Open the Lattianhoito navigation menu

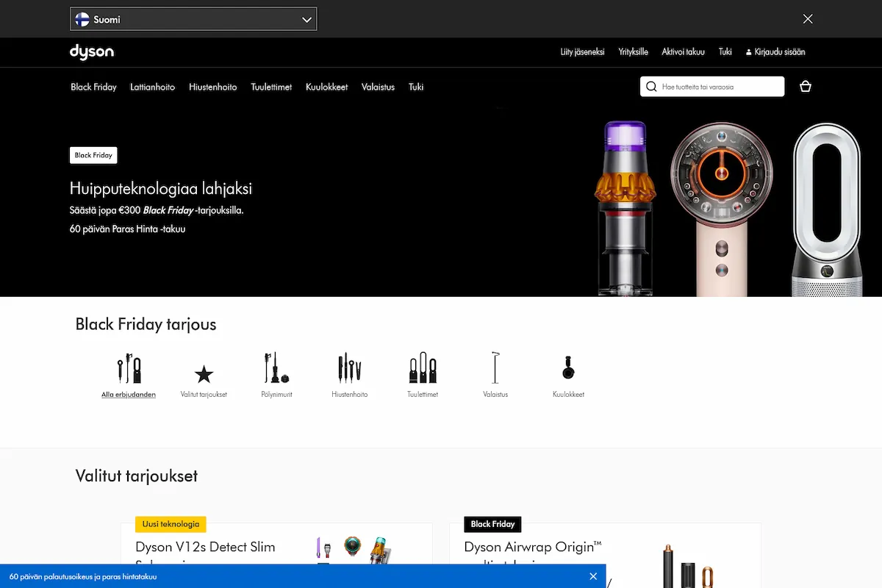coord(152,87)
